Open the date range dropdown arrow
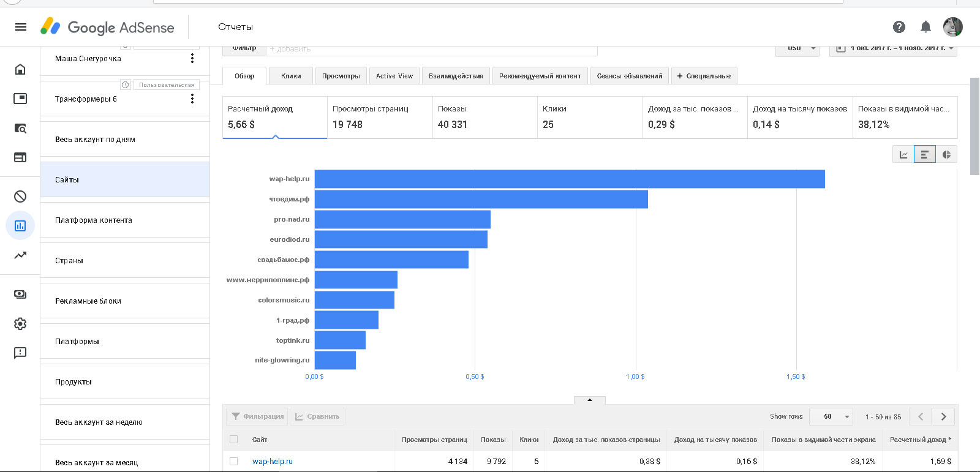 point(951,48)
